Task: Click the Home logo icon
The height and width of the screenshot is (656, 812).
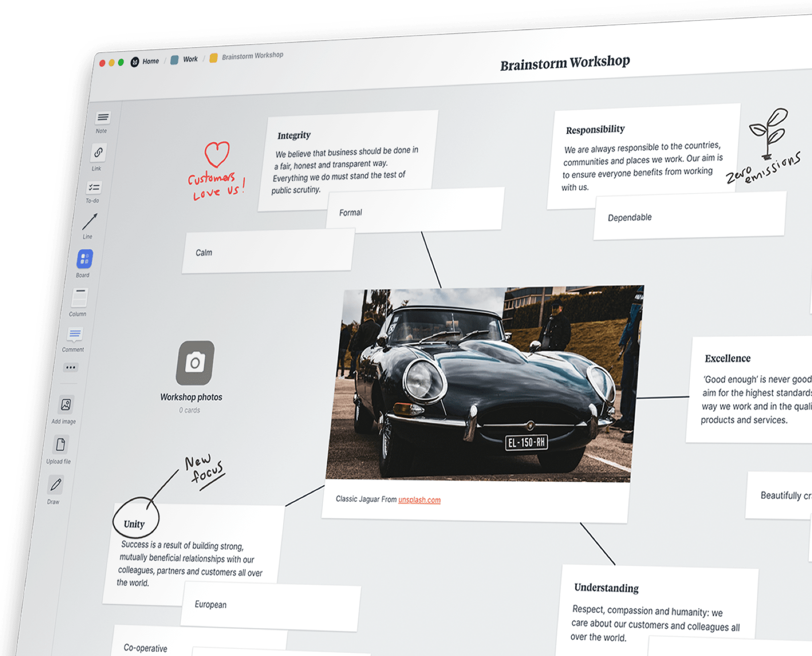Action: [x=135, y=62]
